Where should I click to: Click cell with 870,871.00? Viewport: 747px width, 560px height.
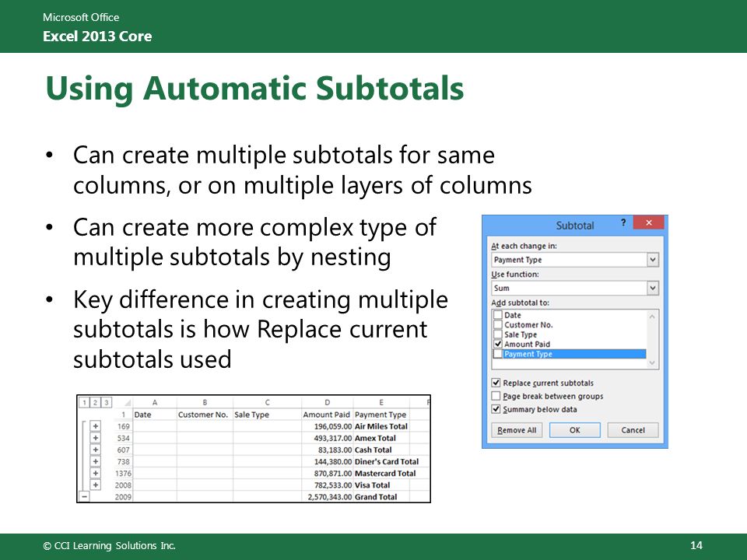pos(328,474)
